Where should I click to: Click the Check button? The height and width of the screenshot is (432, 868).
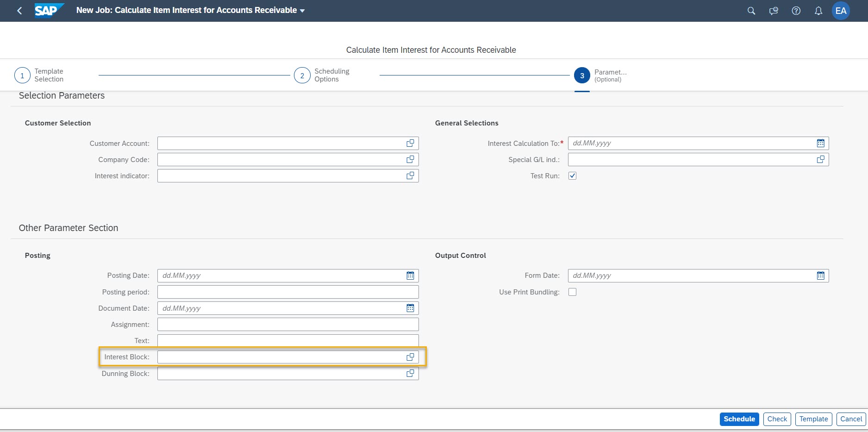point(777,419)
